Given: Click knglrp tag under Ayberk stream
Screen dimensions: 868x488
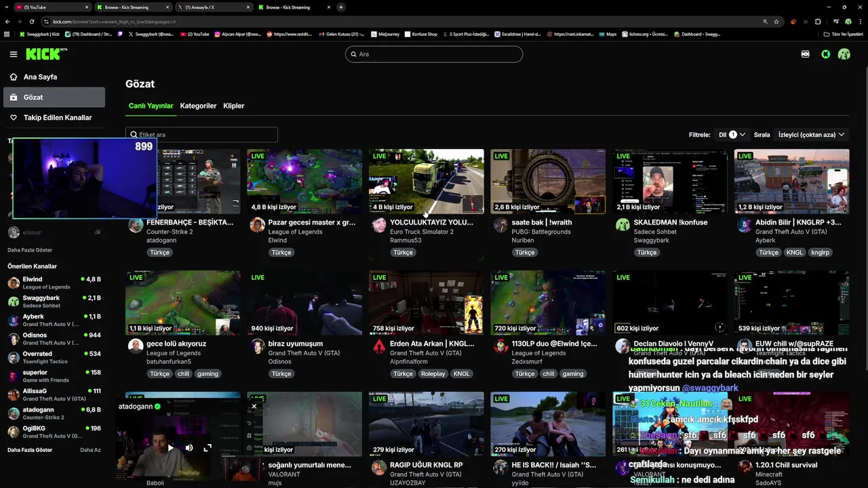Looking at the screenshot, I should (x=820, y=252).
